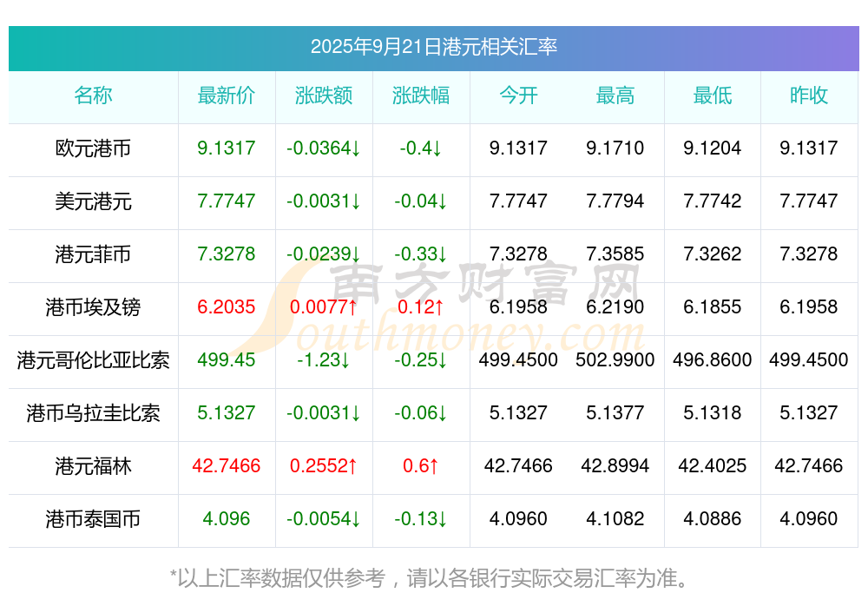Click the highest value 7.7794
Screen dimensions: 868x606
[x=615, y=201]
